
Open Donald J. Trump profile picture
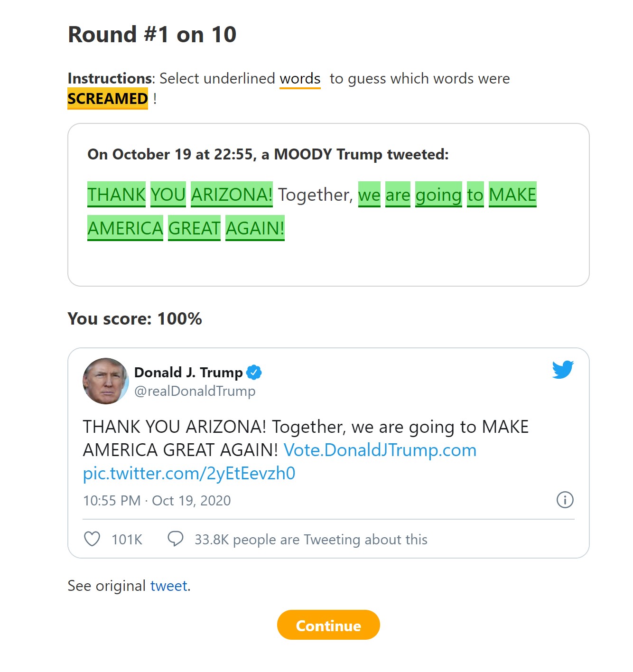pyautogui.click(x=106, y=381)
